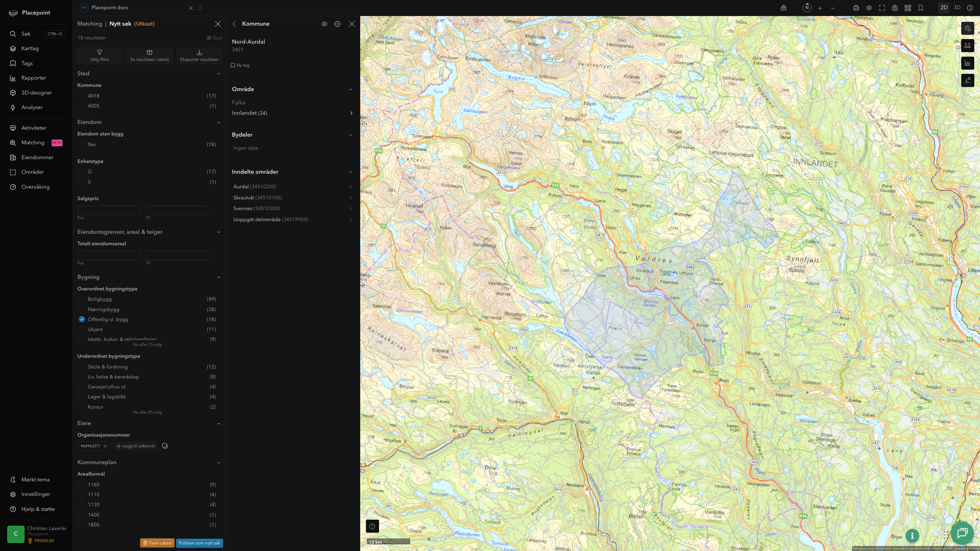Expand Innlandet (34) fylke row
The image size is (980, 551).
(x=292, y=113)
